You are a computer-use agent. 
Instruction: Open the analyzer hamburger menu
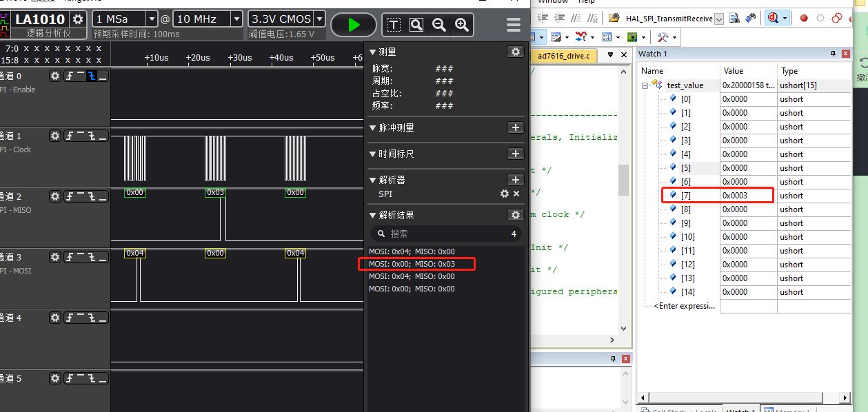tap(513, 24)
